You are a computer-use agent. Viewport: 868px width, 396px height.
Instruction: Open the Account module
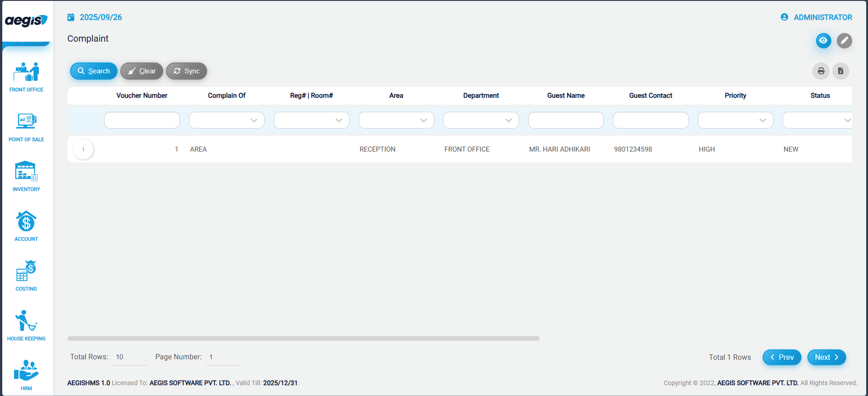pyautogui.click(x=26, y=226)
